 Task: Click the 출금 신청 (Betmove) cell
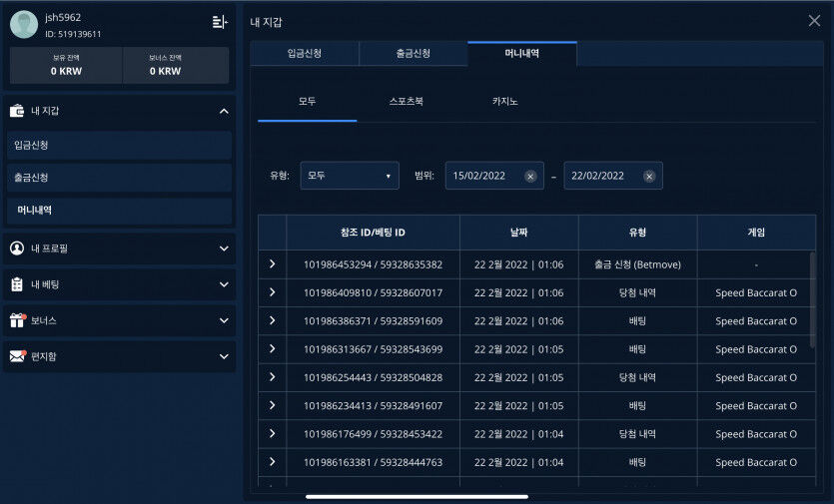tap(637, 264)
